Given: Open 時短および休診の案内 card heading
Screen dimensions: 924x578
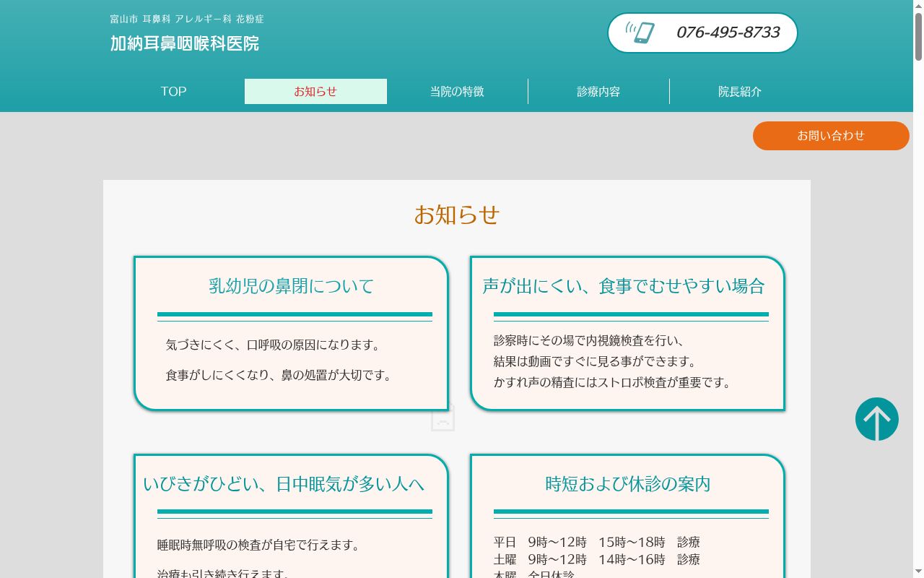Looking at the screenshot, I should [628, 484].
